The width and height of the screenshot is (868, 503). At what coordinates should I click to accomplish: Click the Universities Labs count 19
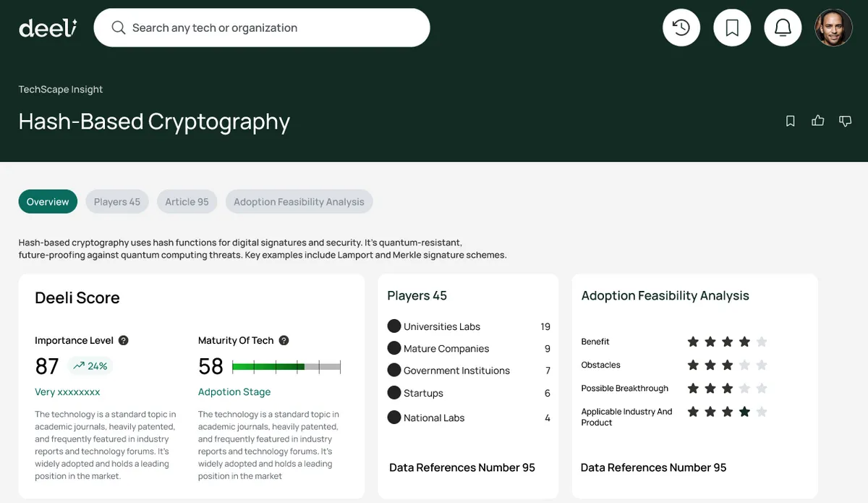545,326
